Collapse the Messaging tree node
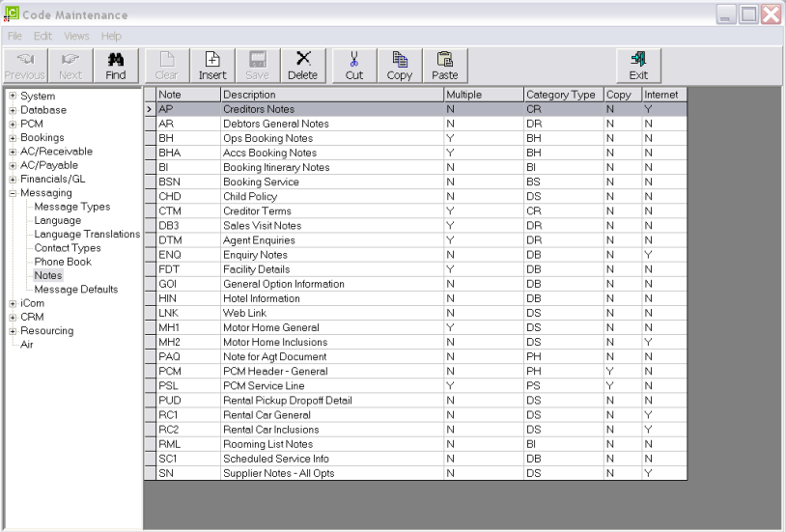This screenshot has width=786, height=532. click(x=13, y=193)
